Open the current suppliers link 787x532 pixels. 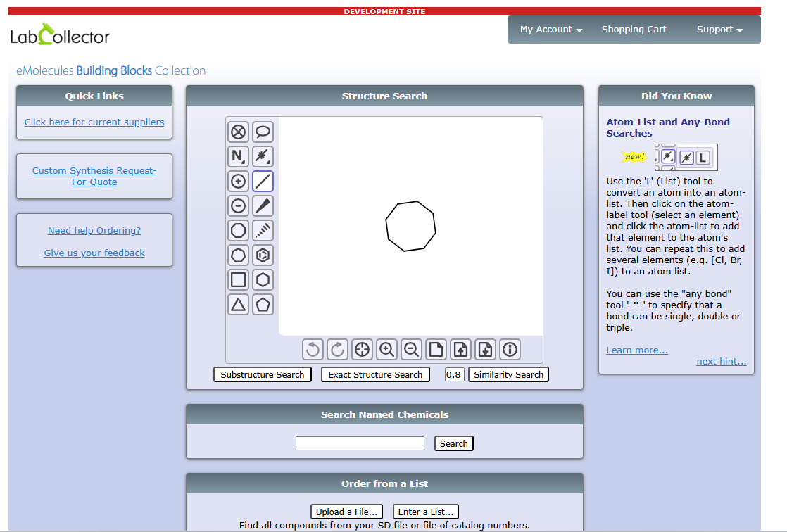pyautogui.click(x=94, y=122)
